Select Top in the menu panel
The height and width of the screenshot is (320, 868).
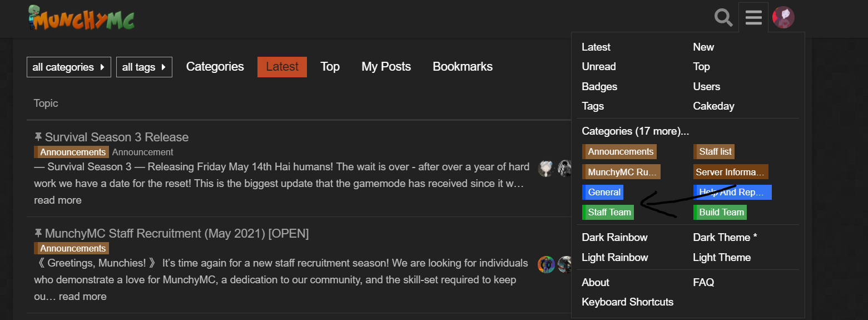[x=701, y=67]
